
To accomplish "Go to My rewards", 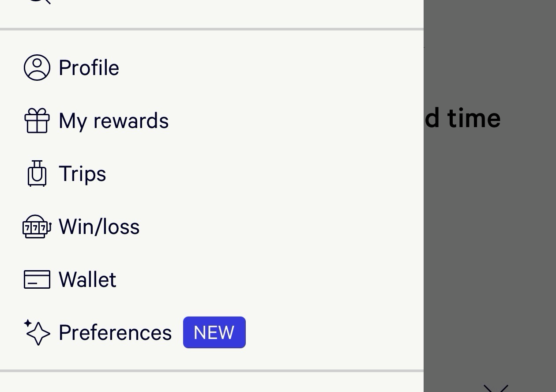I will pyautogui.click(x=113, y=121).
